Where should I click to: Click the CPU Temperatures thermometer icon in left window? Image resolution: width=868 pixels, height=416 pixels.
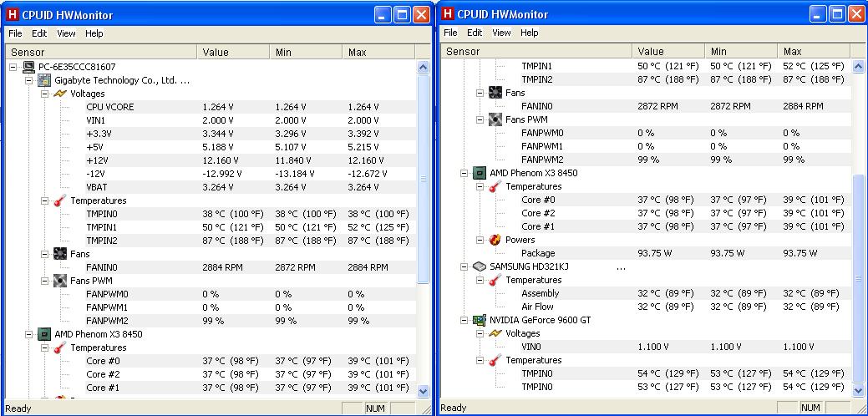click(60, 348)
